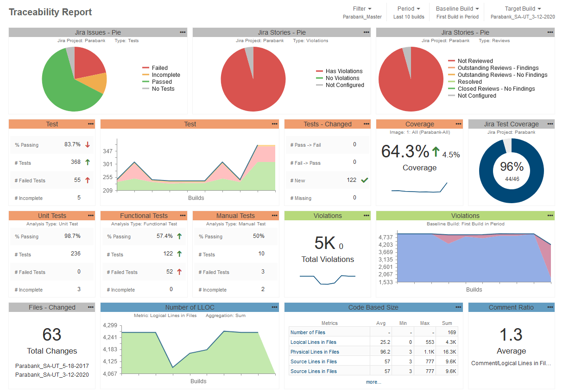The width and height of the screenshot is (569, 392).
Task: Open the Manual Tests widget menu
Action: 275,216
